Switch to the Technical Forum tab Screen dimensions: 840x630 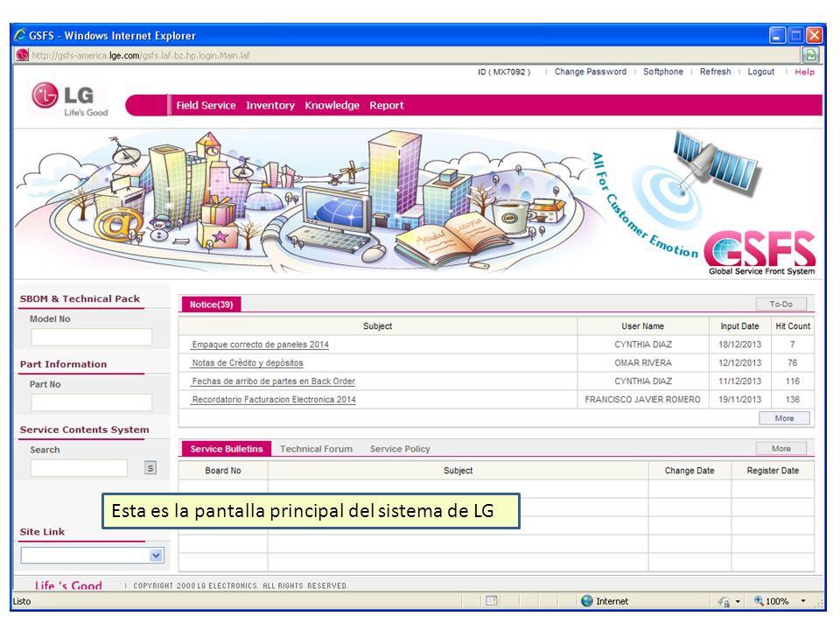click(316, 449)
